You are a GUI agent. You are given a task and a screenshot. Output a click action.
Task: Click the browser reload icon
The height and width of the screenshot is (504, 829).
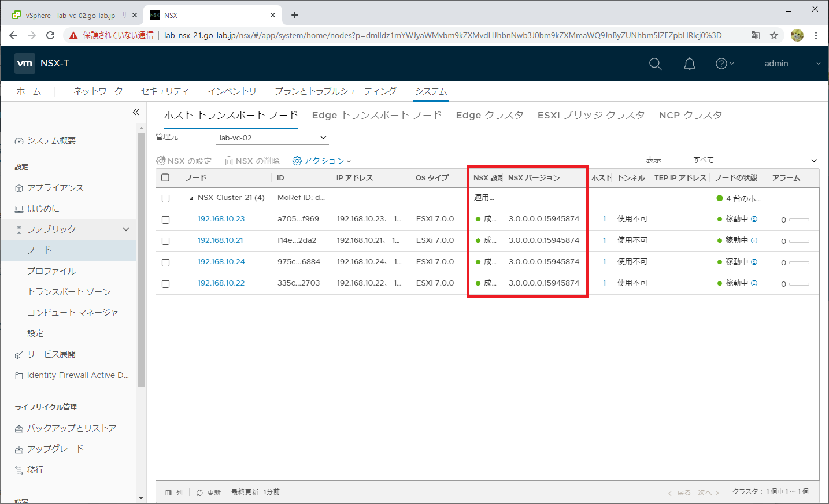tap(50, 35)
